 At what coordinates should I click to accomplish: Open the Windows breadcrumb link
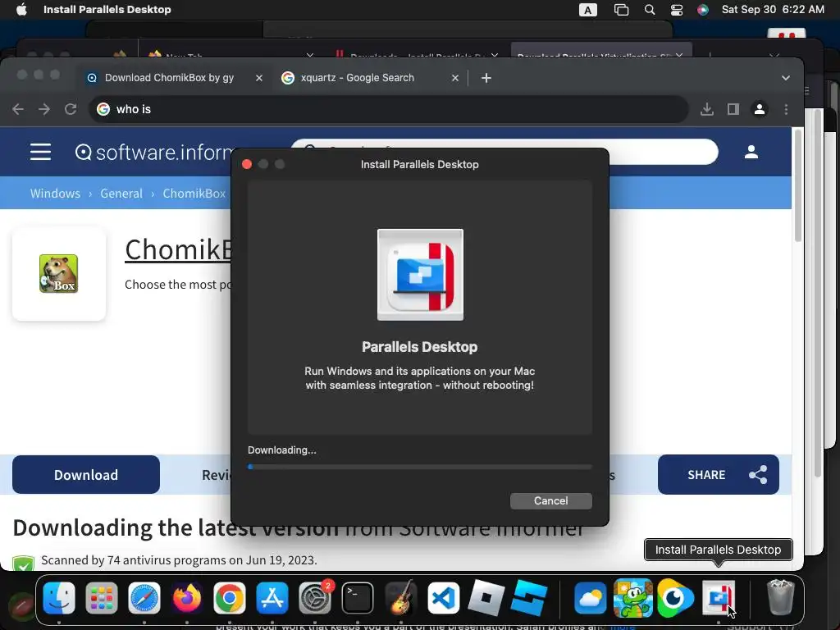55,194
